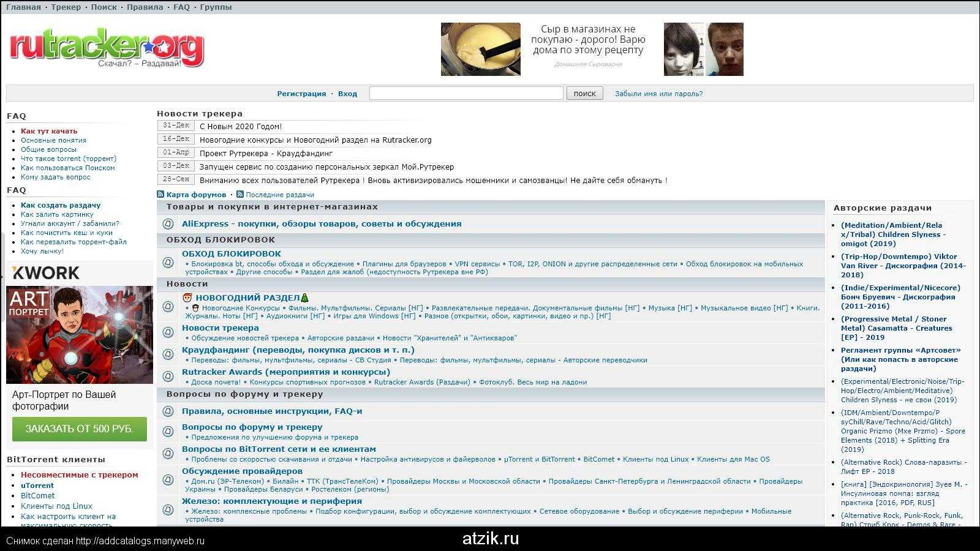This screenshot has height=551, width=980.
Task: Click forum icon beside Железо: комплектующие
Action: [x=168, y=509]
